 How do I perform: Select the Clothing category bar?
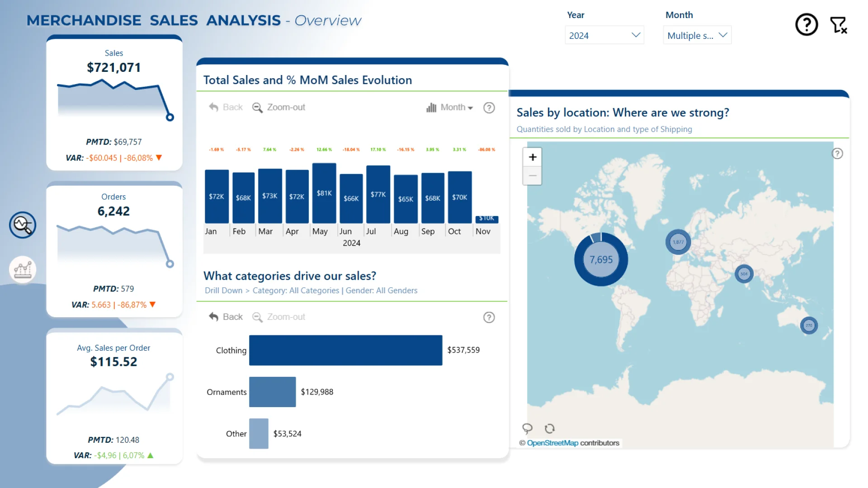point(345,350)
